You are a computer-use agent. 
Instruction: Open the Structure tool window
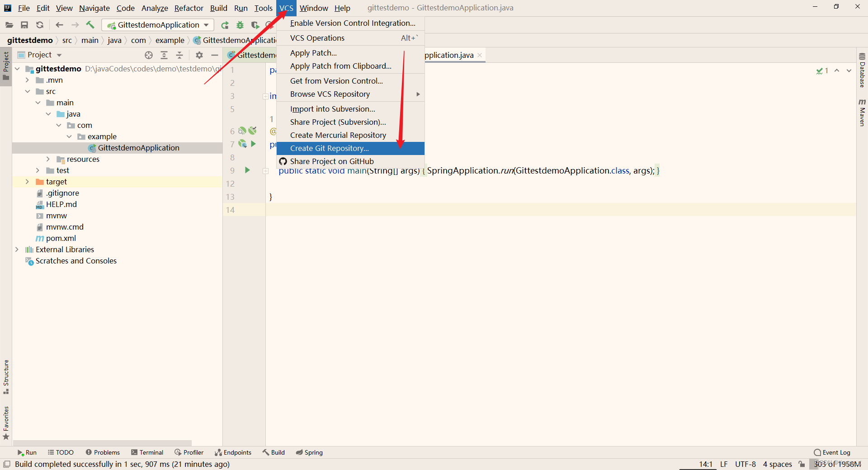[6, 376]
